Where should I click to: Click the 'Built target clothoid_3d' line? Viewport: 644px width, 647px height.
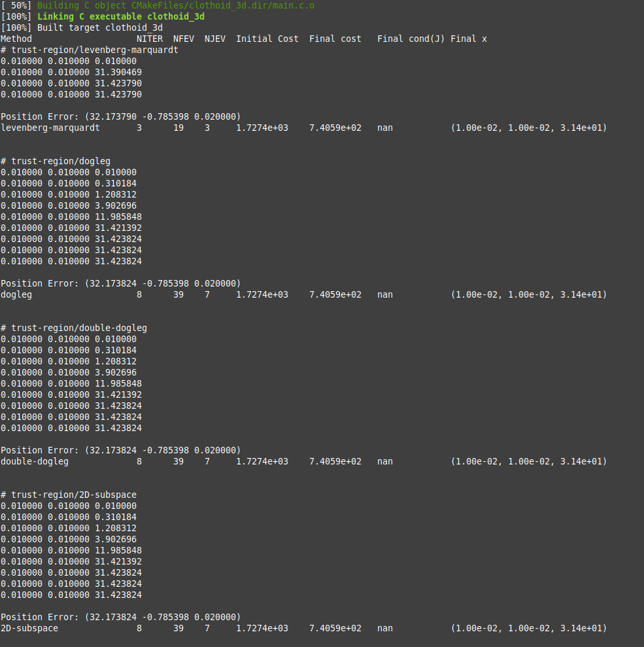[82, 27]
